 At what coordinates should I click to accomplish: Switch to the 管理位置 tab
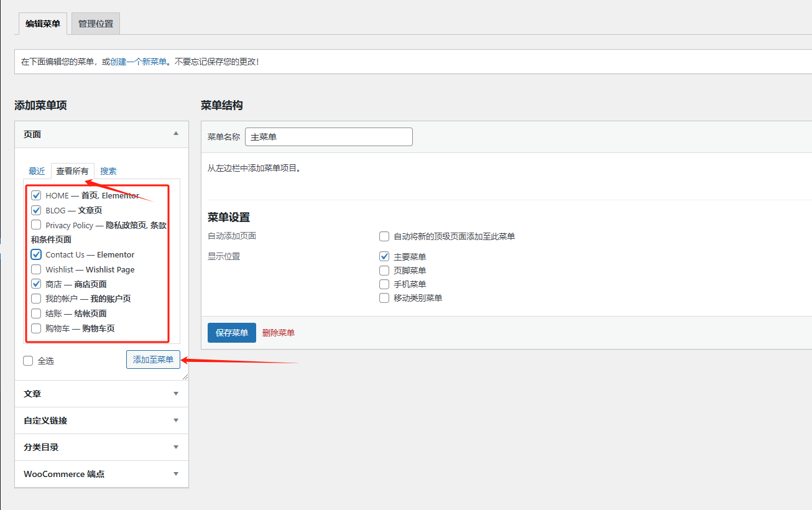click(x=95, y=24)
